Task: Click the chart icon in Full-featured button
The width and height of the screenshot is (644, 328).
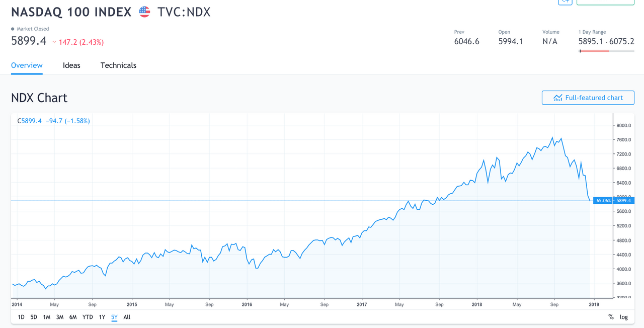Action: click(557, 98)
